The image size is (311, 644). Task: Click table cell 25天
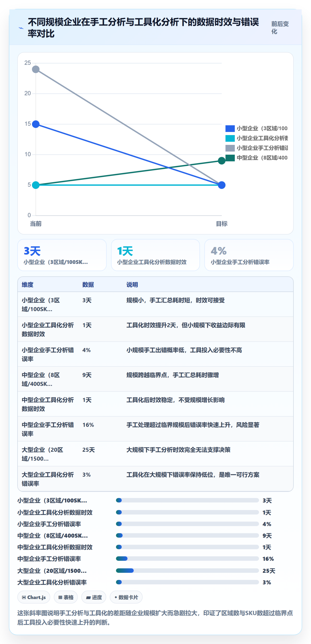88,450
